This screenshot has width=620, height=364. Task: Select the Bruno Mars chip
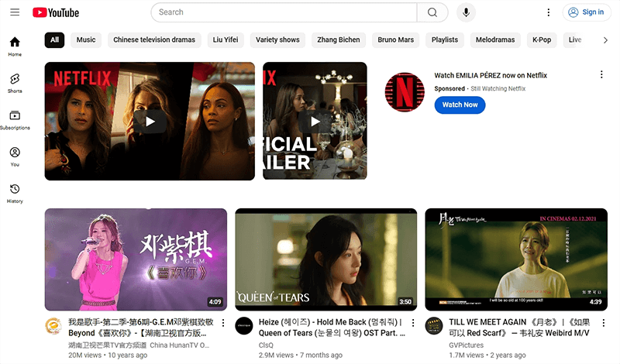[395, 40]
